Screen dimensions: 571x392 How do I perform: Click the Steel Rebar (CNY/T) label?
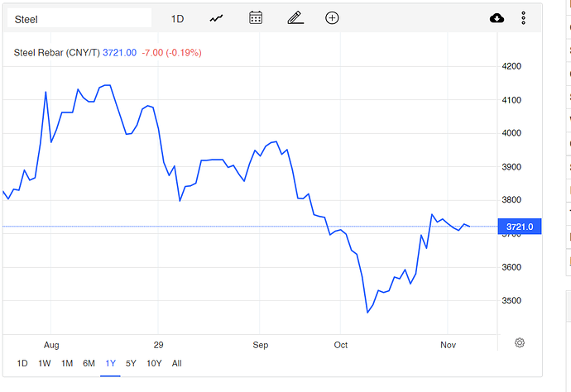click(57, 53)
